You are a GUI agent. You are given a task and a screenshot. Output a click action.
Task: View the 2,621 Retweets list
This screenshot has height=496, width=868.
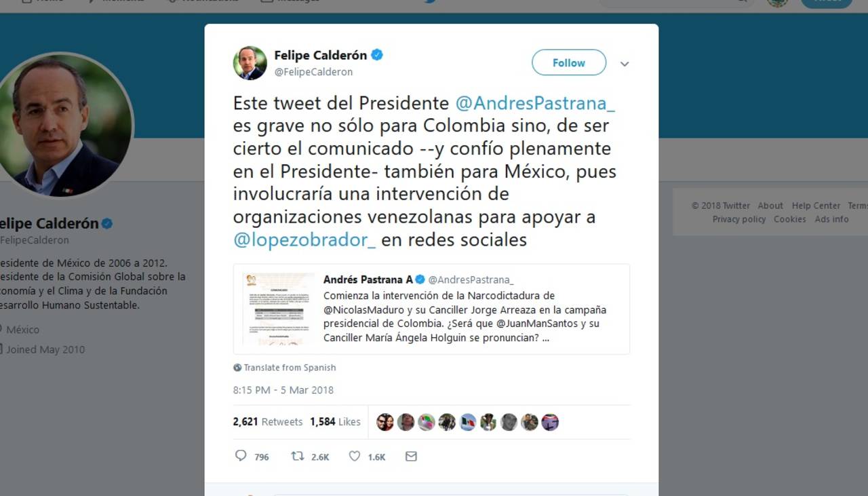(268, 421)
